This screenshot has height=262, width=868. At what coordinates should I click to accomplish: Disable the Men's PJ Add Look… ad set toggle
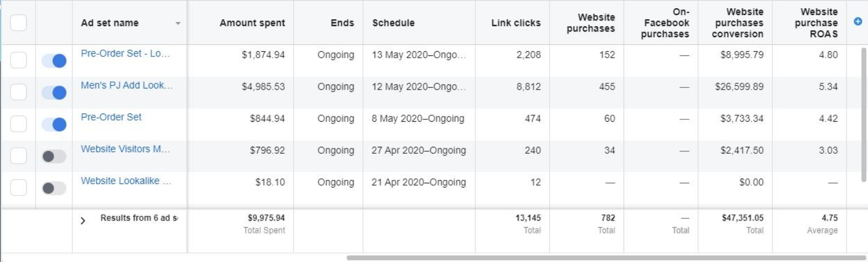coord(54,93)
